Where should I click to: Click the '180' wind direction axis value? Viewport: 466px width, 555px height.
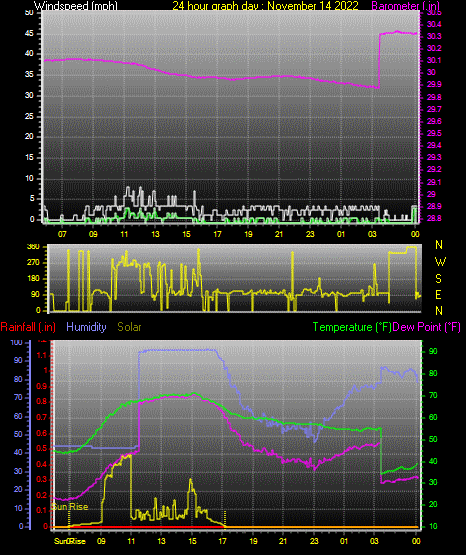click(x=33, y=279)
